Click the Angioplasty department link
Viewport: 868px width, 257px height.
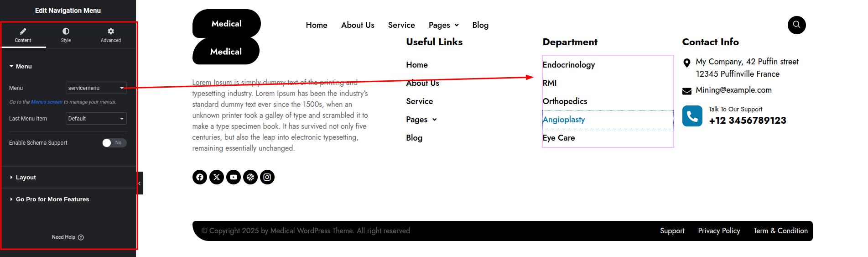[564, 120]
